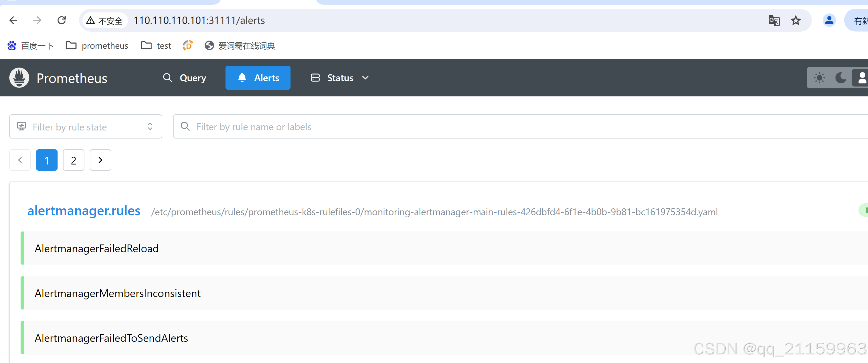Click the Prometheus title text

72,78
